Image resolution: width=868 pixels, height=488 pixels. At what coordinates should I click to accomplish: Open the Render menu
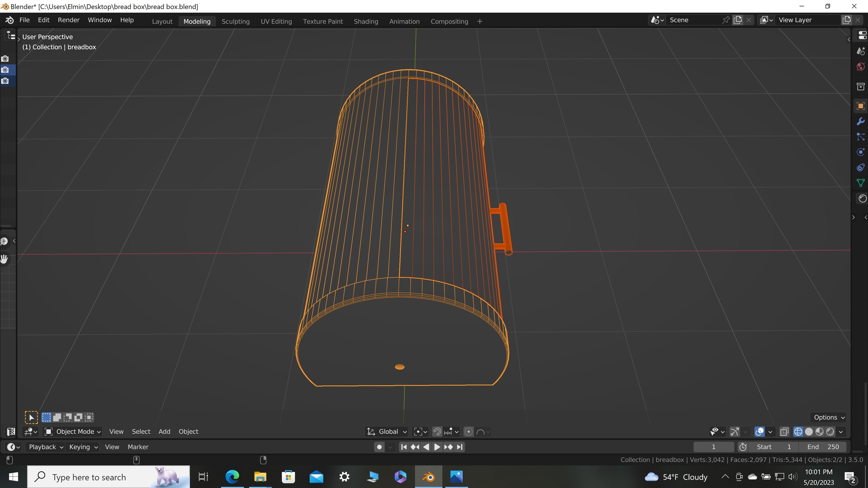click(x=68, y=20)
